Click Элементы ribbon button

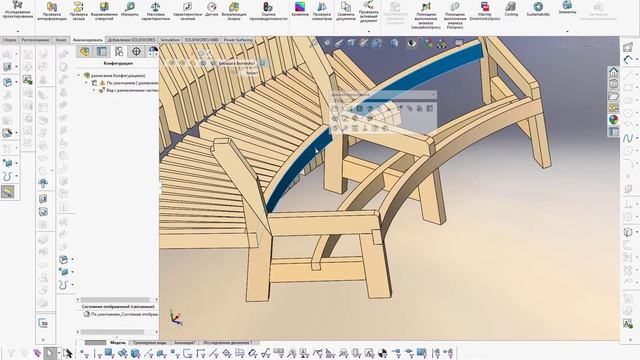pyautogui.click(x=567, y=8)
